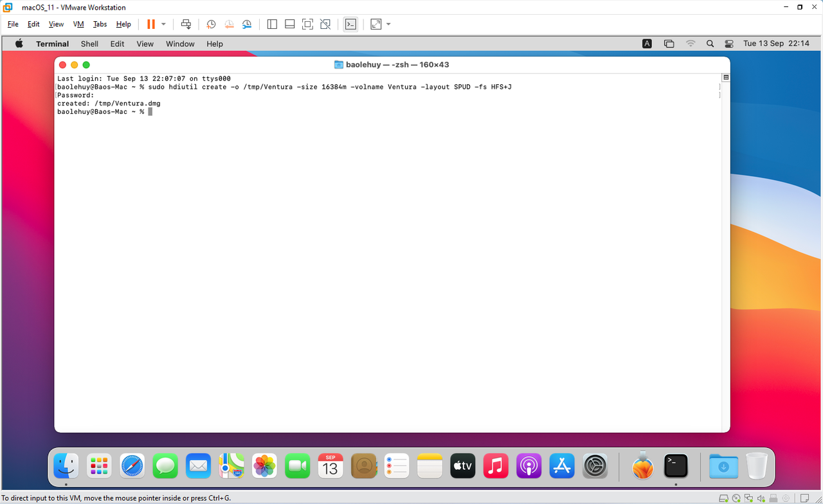Click the 'Password:' line in Terminal
The height and width of the screenshot is (504, 823).
[x=76, y=95]
